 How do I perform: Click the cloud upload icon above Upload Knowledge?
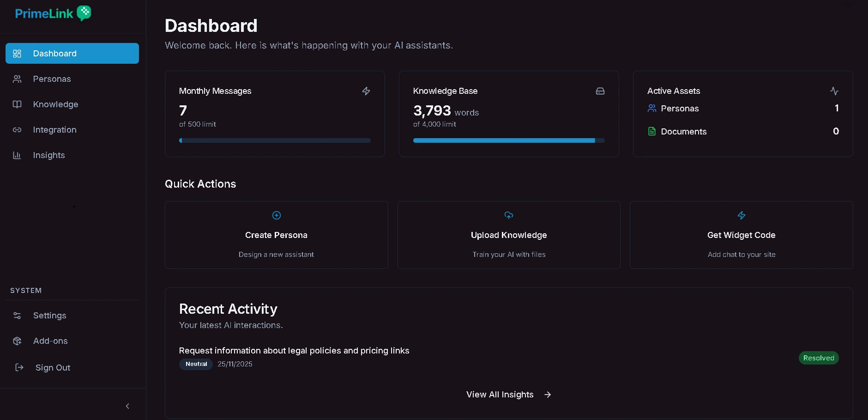(508, 215)
